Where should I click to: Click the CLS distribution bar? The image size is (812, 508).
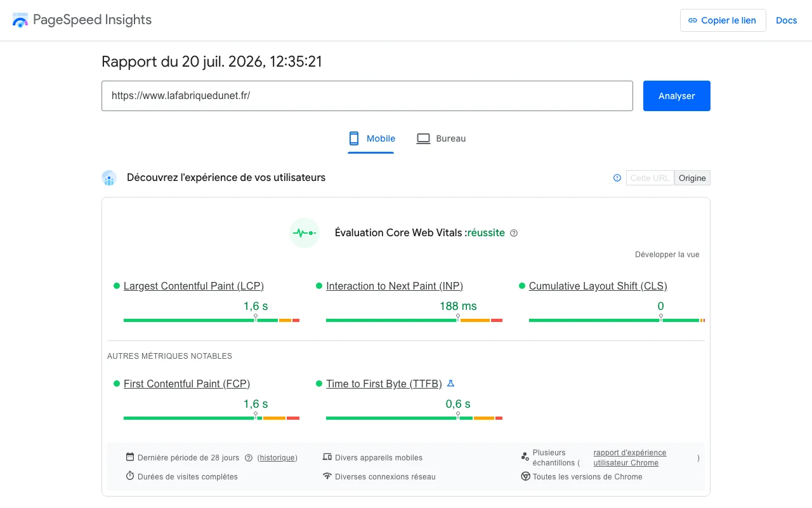(617, 320)
